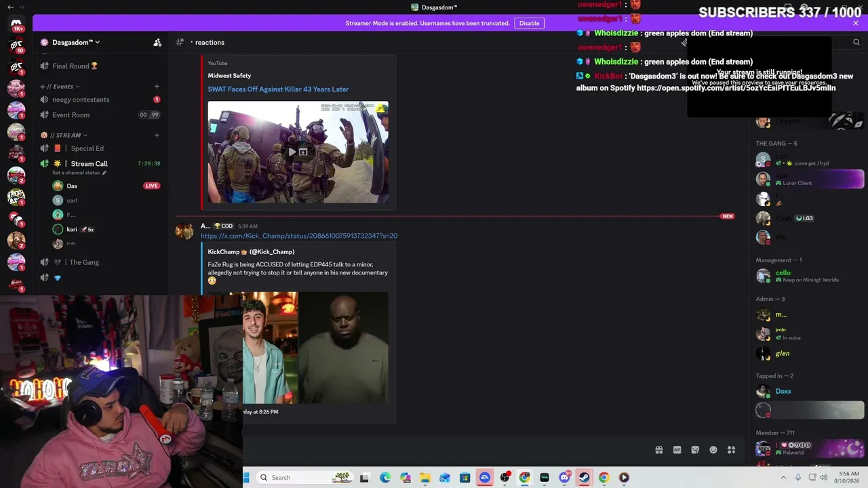
Task: Open File Explorer from taskbar
Action: click(425, 478)
